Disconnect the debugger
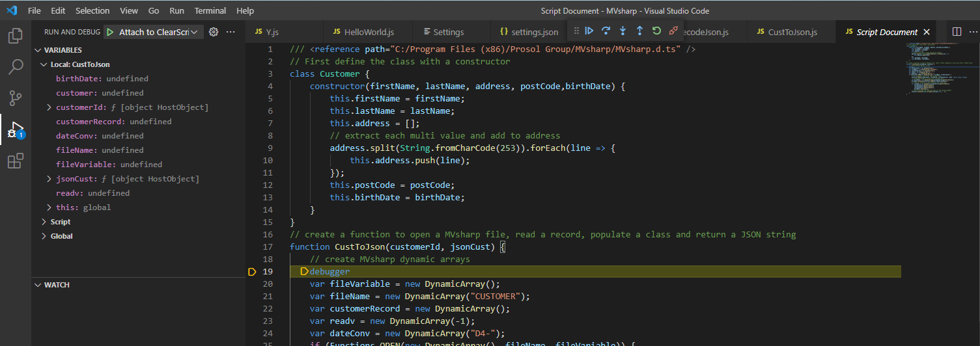Viewport: 980px width, 346px height. (673, 31)
